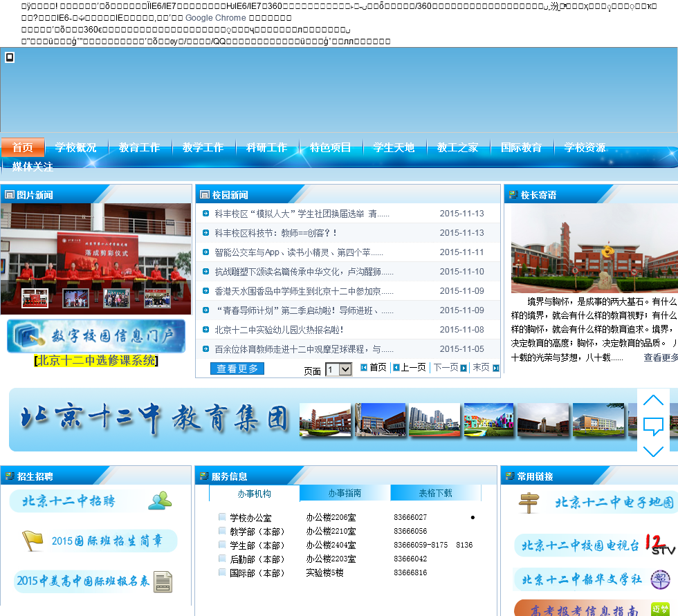Open news 智能公交车与App、读书小精灵
This screenshot has width=678, height=616.
(x=299, y=252)
